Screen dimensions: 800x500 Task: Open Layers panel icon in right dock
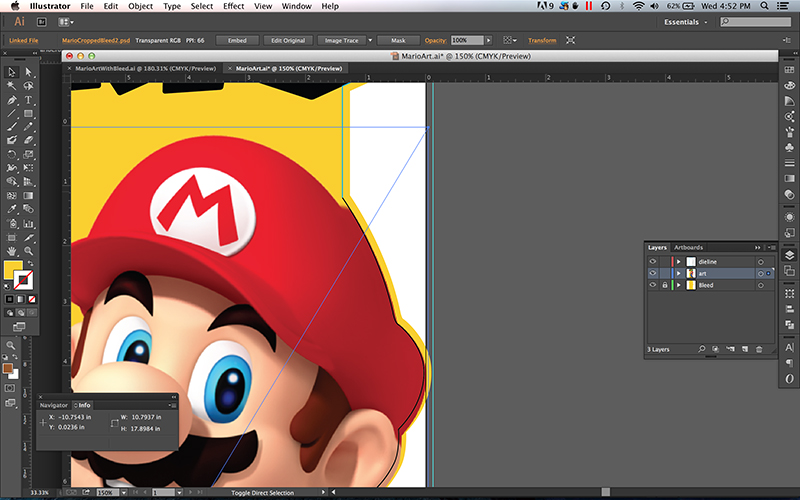(x=789, y=255)
